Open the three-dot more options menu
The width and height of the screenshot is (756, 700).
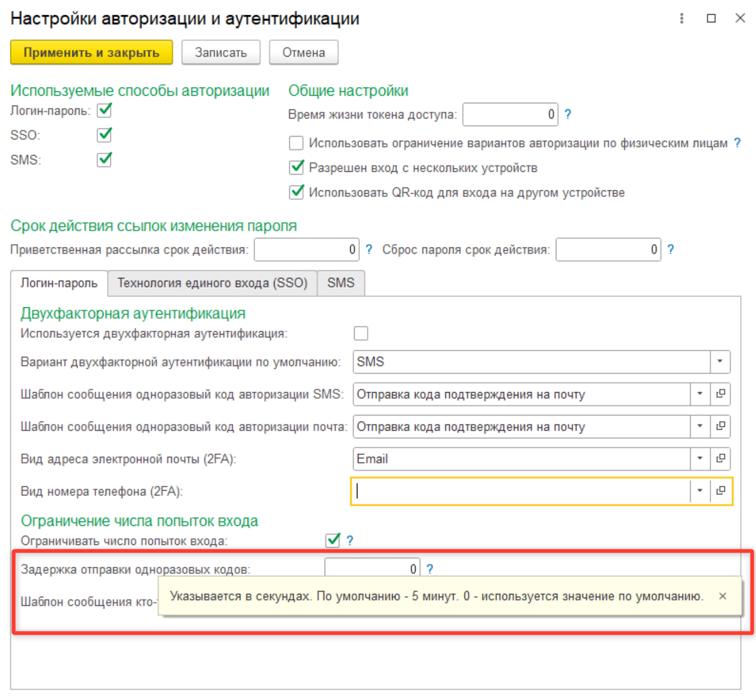681,18
